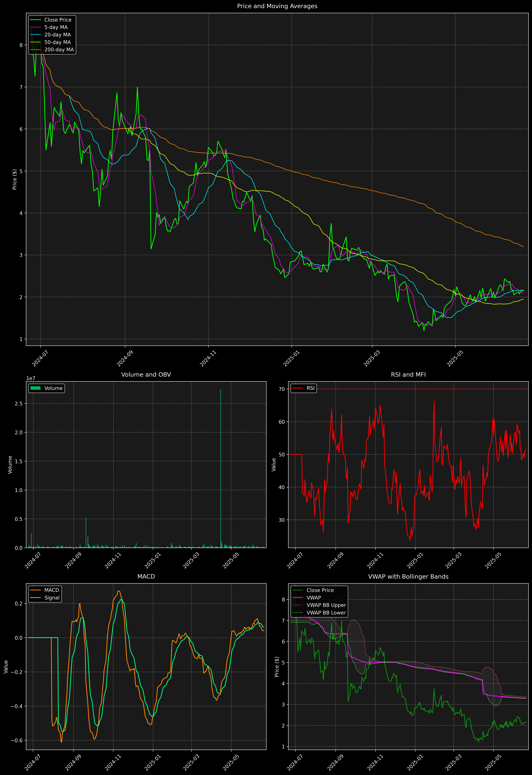Click the '7' y-tick on the VWAP chart
Screen dimensions: 532x775
(284, 621)
